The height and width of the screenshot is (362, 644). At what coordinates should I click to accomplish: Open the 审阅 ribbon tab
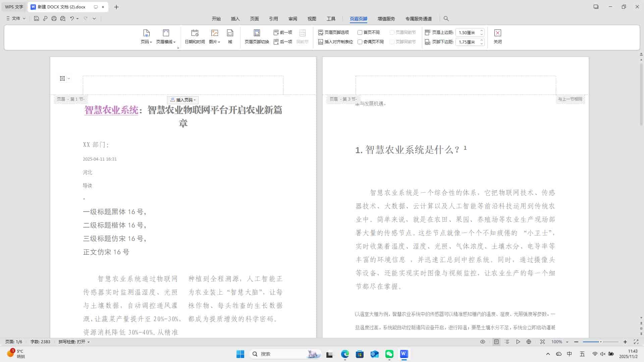tap(292, 19)
